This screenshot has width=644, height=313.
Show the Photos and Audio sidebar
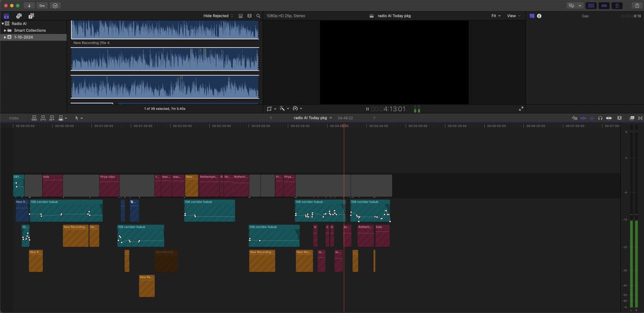point(19,16)
